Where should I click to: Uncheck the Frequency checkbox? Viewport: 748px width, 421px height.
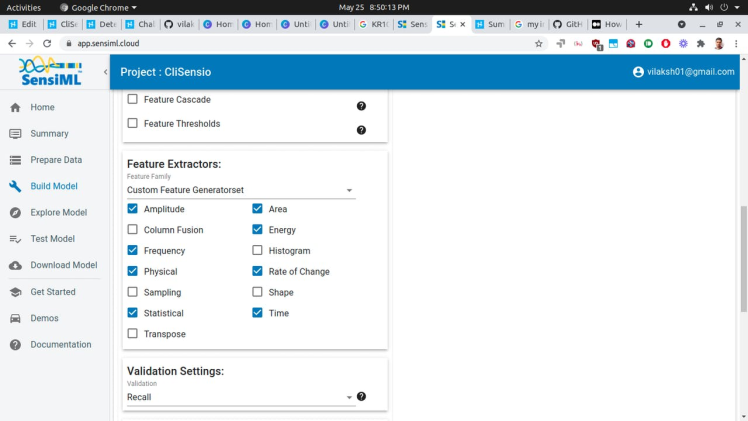[133, 250]
